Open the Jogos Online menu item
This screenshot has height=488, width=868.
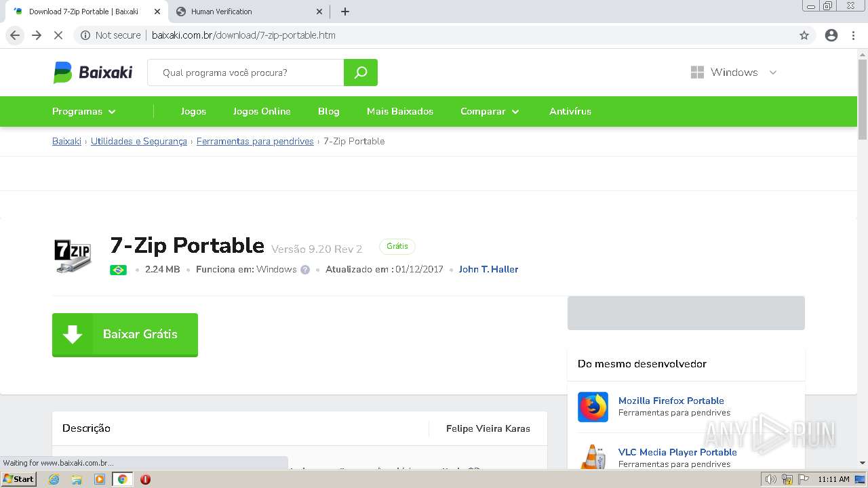pos(262,111)
